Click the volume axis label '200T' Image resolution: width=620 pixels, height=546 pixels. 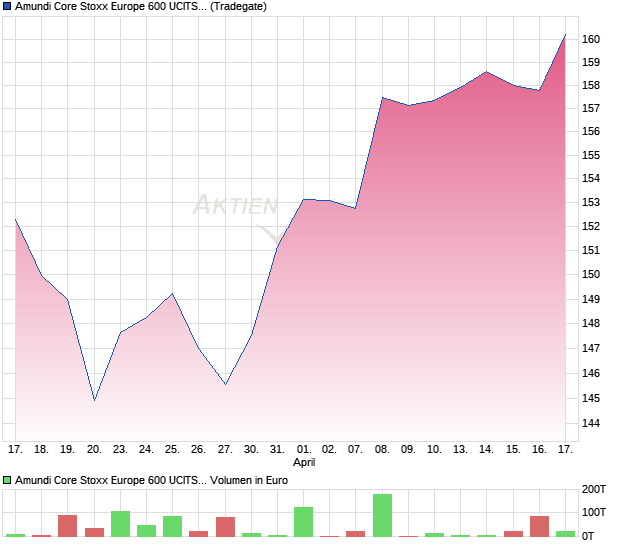click(594, 489)
